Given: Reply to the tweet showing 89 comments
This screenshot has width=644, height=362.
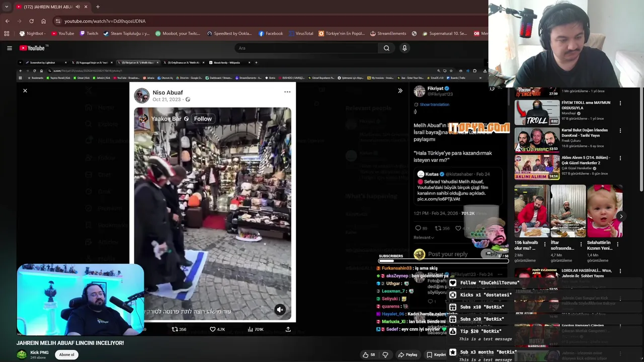Looking at the screenshot, I should [422, 228].
